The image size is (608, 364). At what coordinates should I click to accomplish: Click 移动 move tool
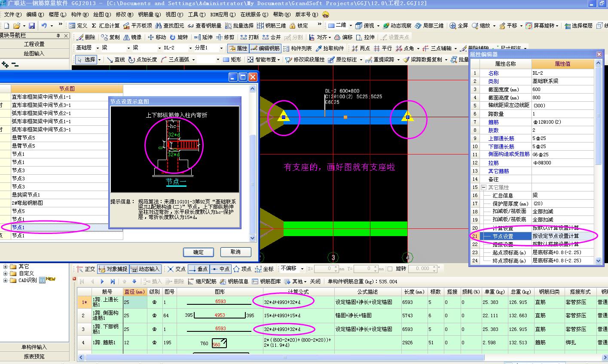click(x=157, y=37)
